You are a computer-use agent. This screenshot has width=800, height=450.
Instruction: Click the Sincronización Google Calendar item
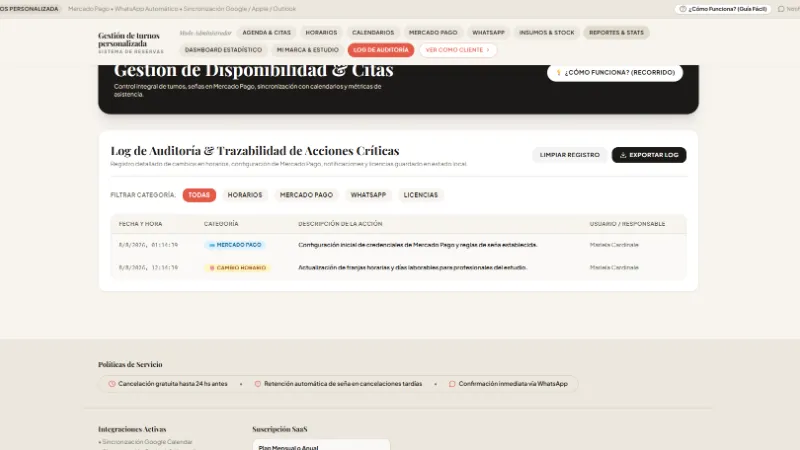(145, 442)
